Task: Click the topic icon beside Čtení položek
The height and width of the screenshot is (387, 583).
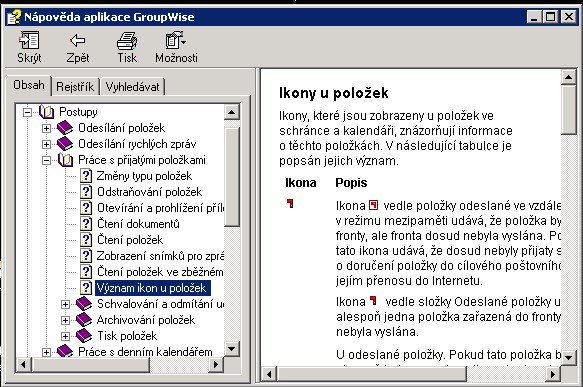Action: click(86, 240)
